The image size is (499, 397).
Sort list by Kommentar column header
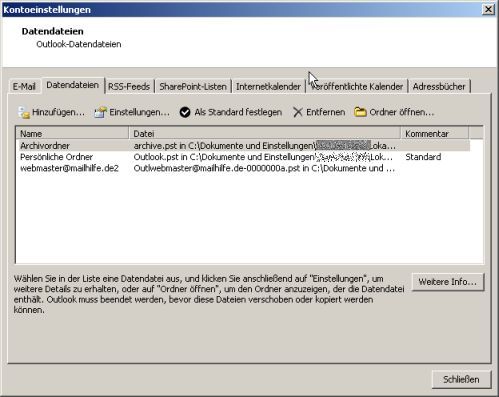tap(435, 134)
